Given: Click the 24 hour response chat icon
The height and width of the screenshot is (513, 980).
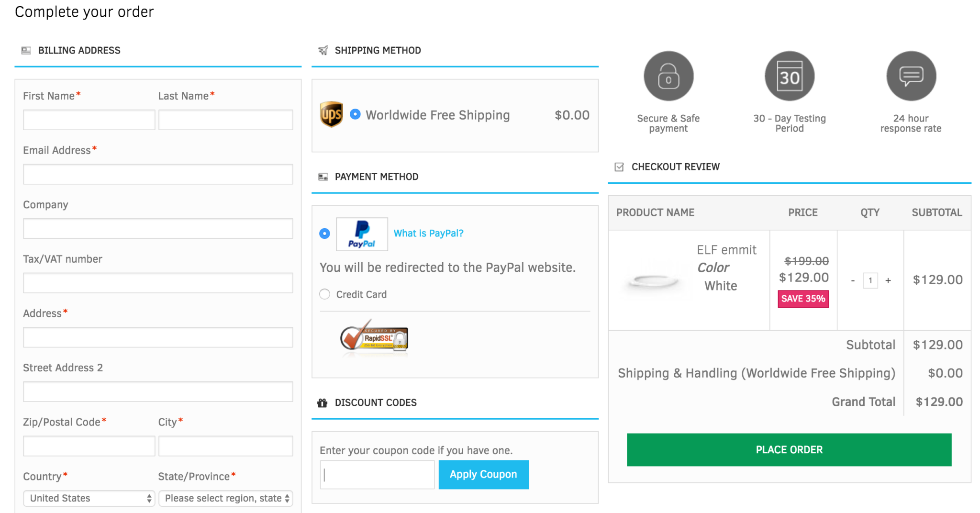Looking at the screenshot, I should point(911,77).
